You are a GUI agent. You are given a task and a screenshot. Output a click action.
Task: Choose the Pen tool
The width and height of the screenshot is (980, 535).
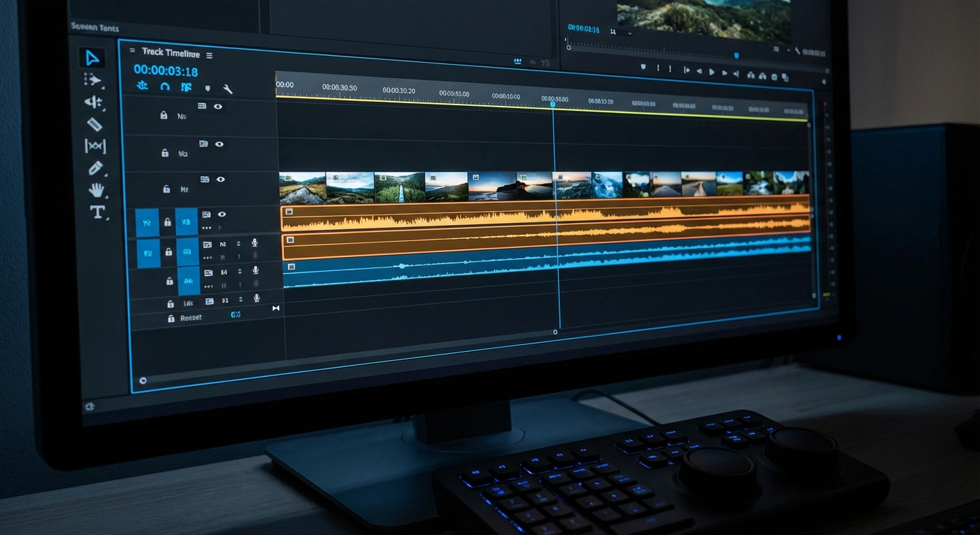click(95, 166)
